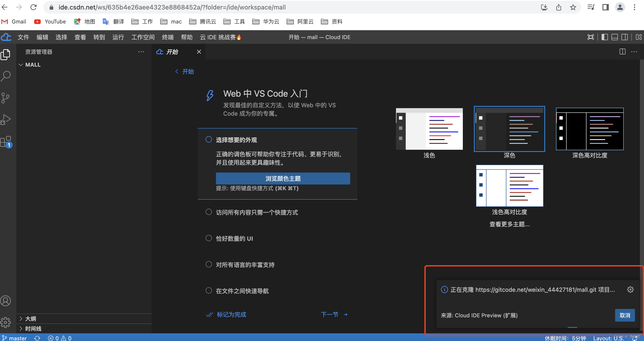This screenshot has width=644, height=341.
Task: Open editor more actions ellipsis
Action: [634, 51]
